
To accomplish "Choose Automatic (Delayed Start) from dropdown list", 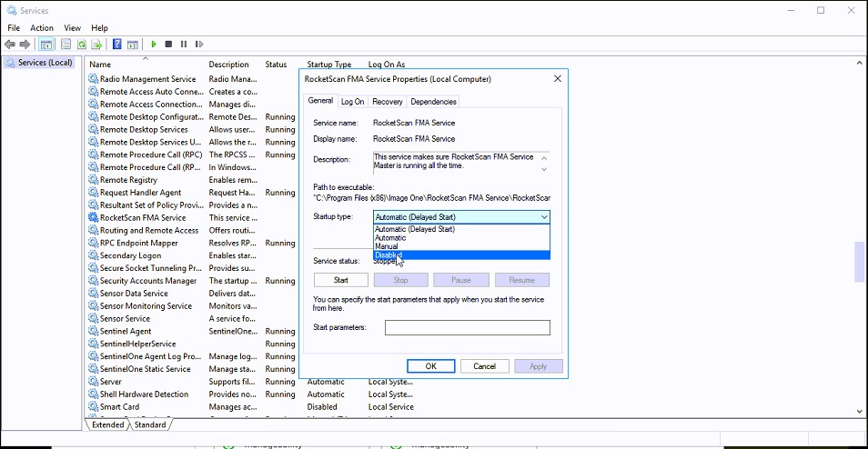I will point(461,229).
